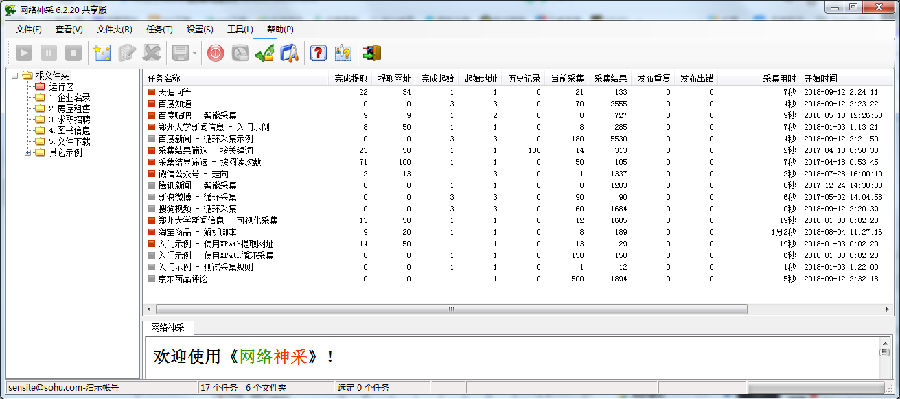Select the 3. 求职招聘 folder
Image resolution: width=900 pixels, height=399 pixels.
click(x=69, y=120)
